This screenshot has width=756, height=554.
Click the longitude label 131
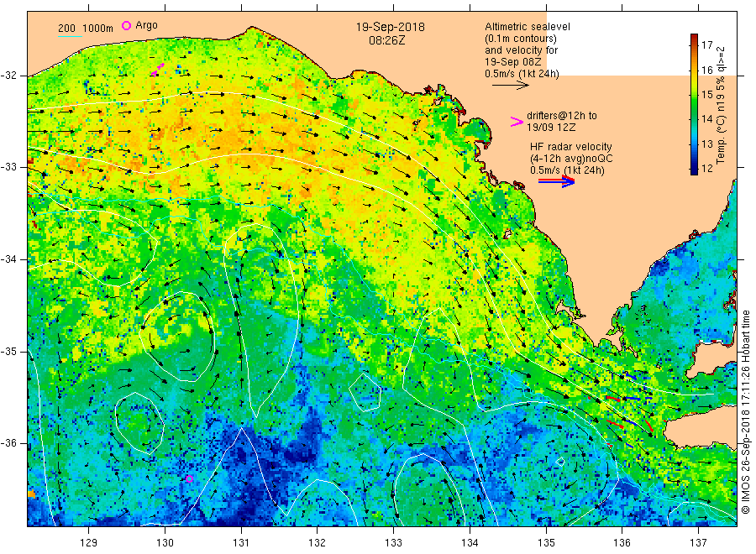click(x=241, y=543)
